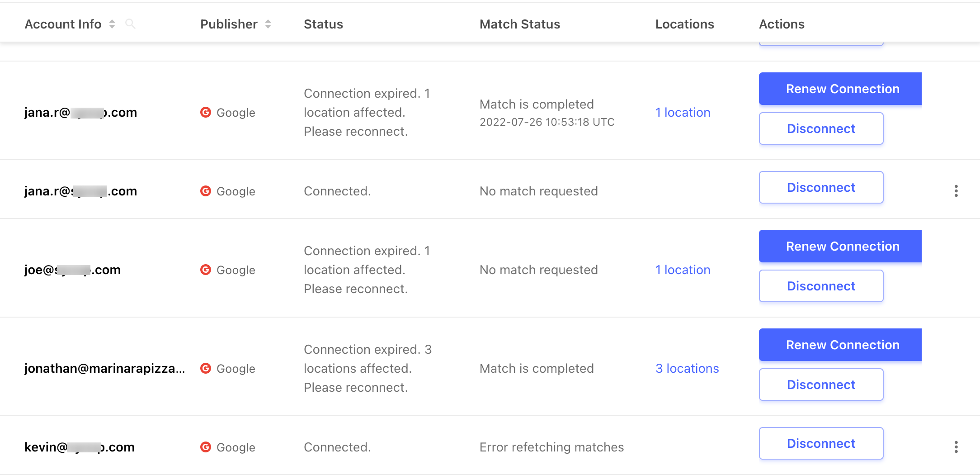Sort by the Publisher column arrows

(x=268, y=24)
